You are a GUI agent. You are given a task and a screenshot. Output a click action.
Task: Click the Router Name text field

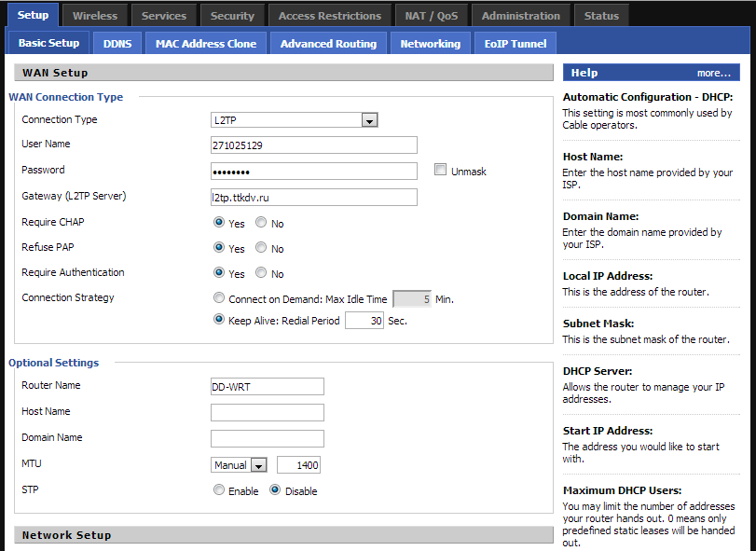268,386
